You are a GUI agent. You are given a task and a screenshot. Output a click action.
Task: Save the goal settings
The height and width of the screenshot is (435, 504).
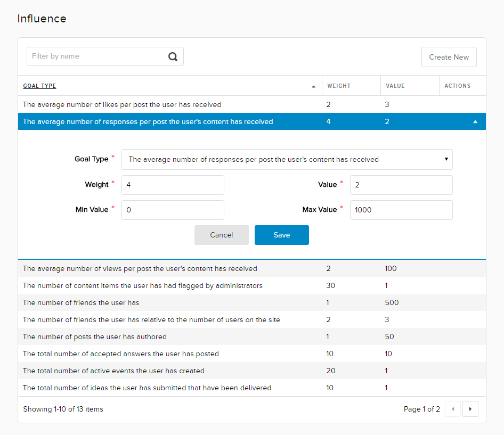[x=281, y=235]
